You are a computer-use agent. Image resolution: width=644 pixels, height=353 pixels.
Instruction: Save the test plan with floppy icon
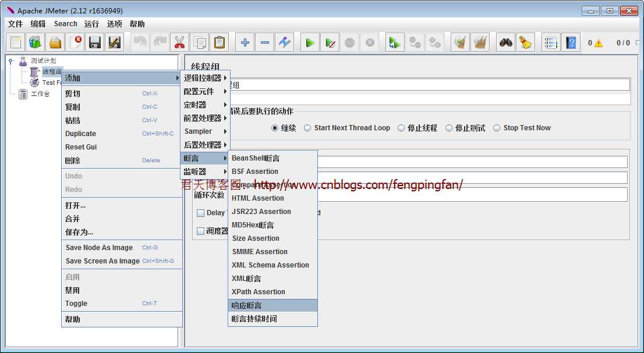point(95,42)
